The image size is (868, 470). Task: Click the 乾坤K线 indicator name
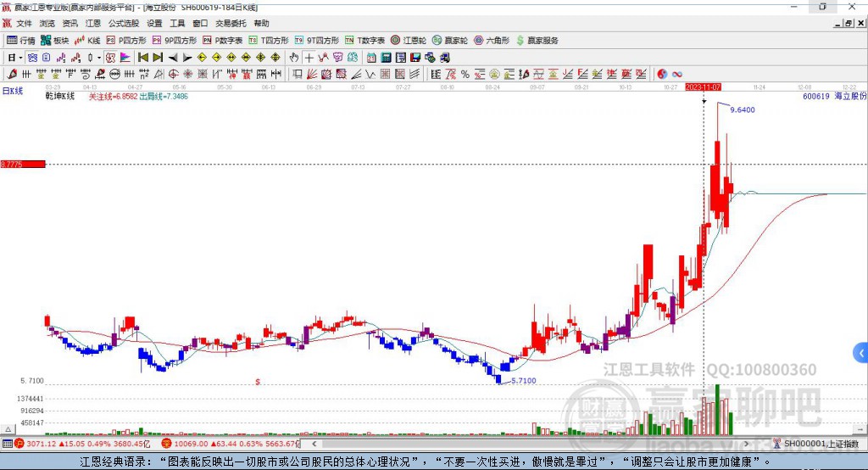(60, 97)
